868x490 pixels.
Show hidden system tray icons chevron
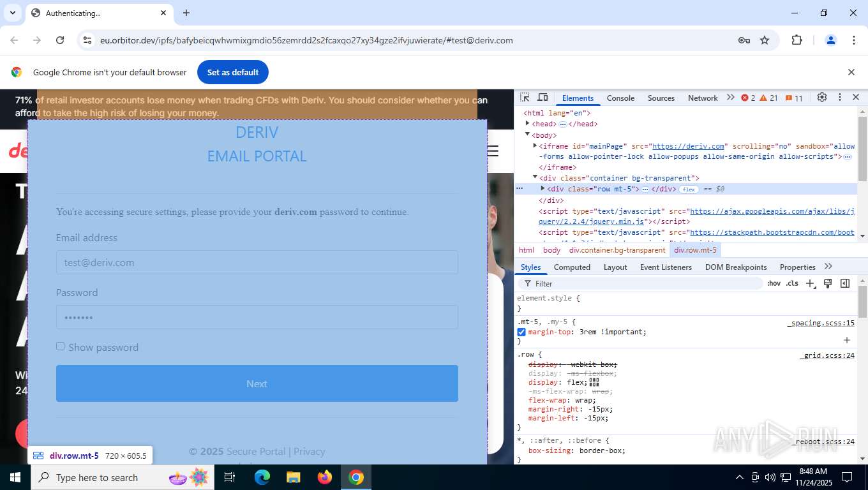[x=740, y=477]
